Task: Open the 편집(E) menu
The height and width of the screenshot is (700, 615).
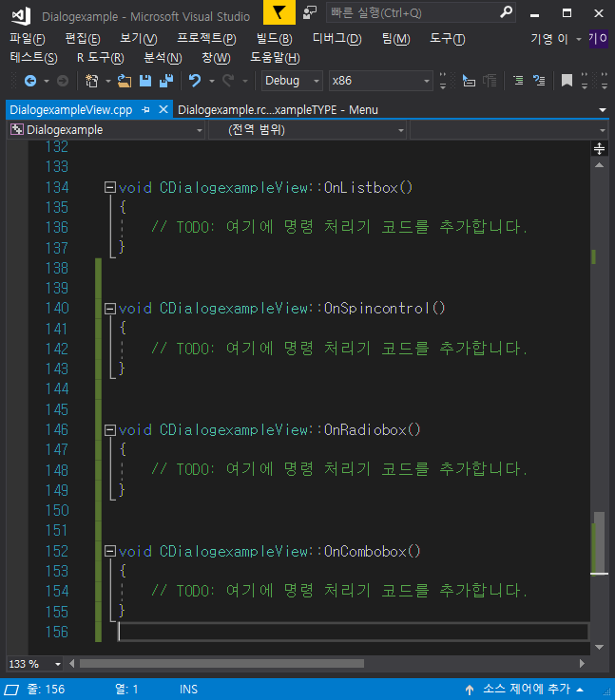Action: pos(83,39)
